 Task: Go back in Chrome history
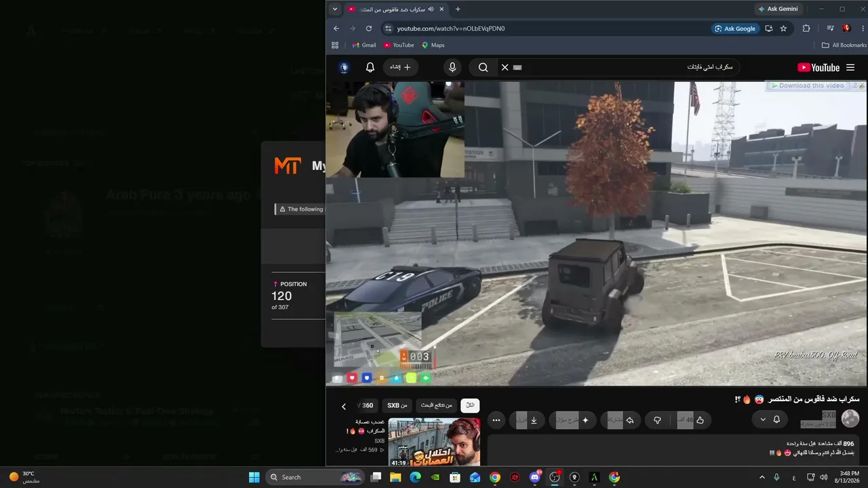coord(336,28)
